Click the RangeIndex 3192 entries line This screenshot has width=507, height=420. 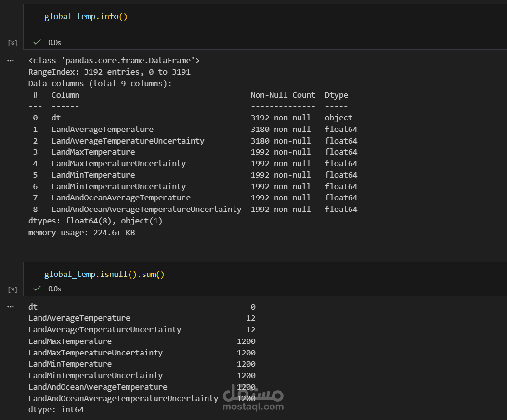tap(109, 72)
